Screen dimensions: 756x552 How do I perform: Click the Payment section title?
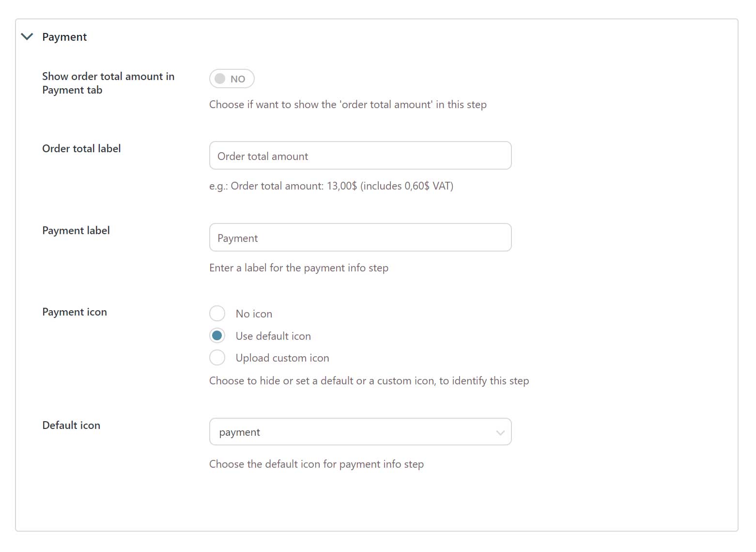click(x=64, y=37)
